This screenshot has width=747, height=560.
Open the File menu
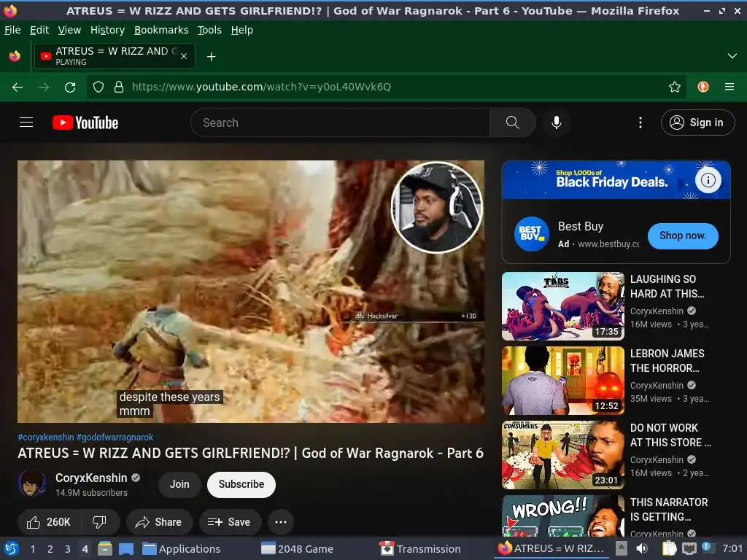click(x=12, y=30)
